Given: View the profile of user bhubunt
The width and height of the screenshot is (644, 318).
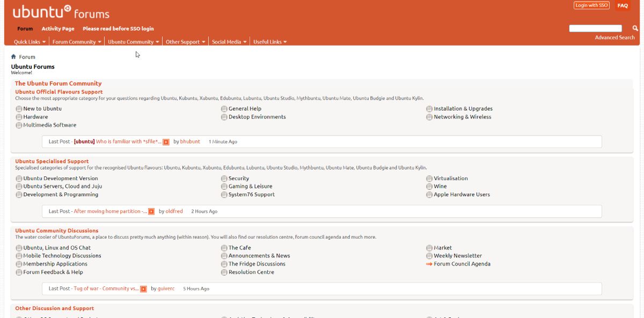Looking at the screenshot, I should point(190,142).
